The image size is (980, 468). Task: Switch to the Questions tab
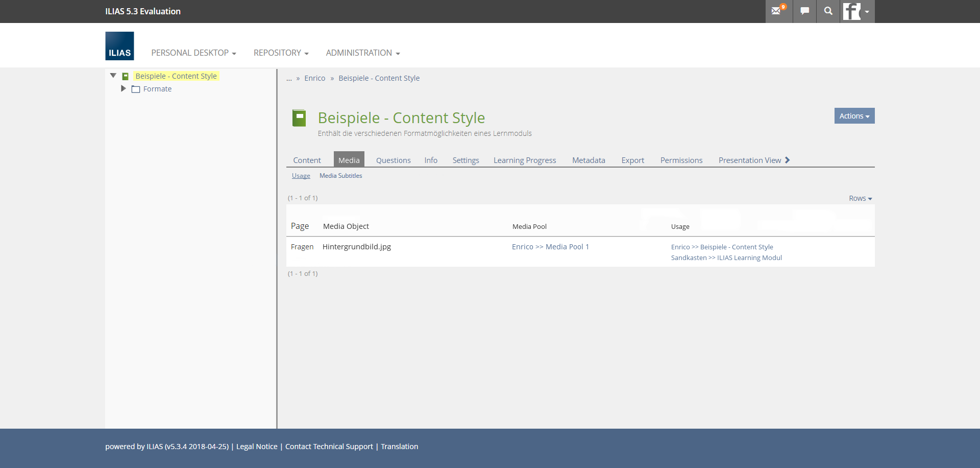tap(393, 160)
